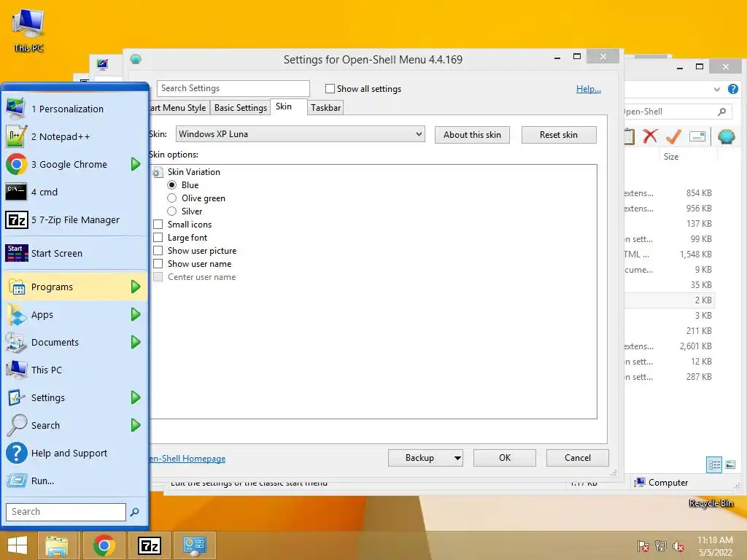Click About this skin button
This screenshot has width=747, height=560.
[472, 135]
